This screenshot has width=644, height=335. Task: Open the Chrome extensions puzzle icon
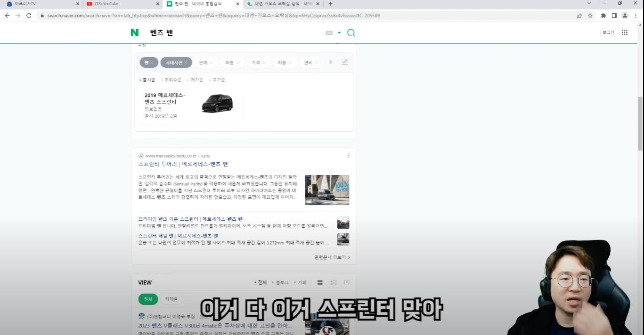[603, 16]
